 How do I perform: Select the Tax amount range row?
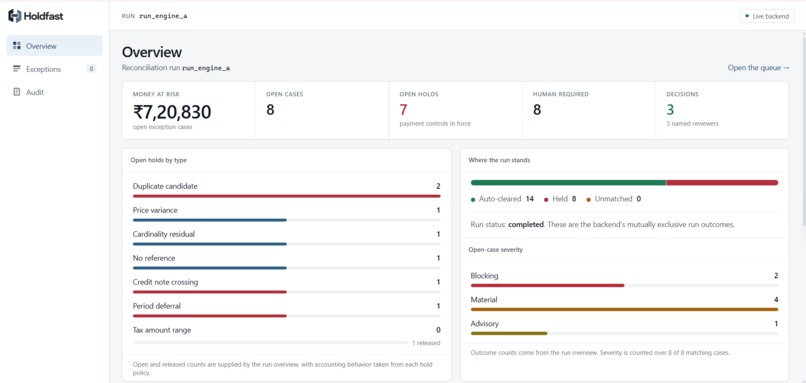point(286,336)
